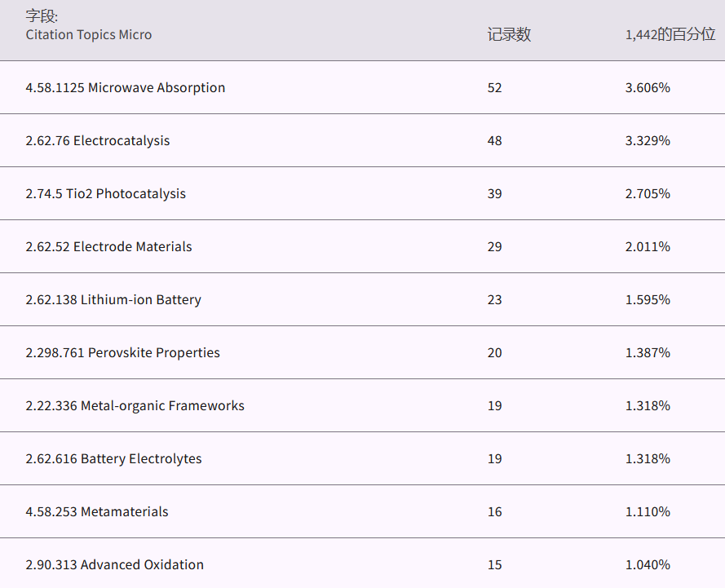Select the 2.62.138 Lithium-ion Battery topic
Viewport: 725px width, 588px height.
point(113,299)
